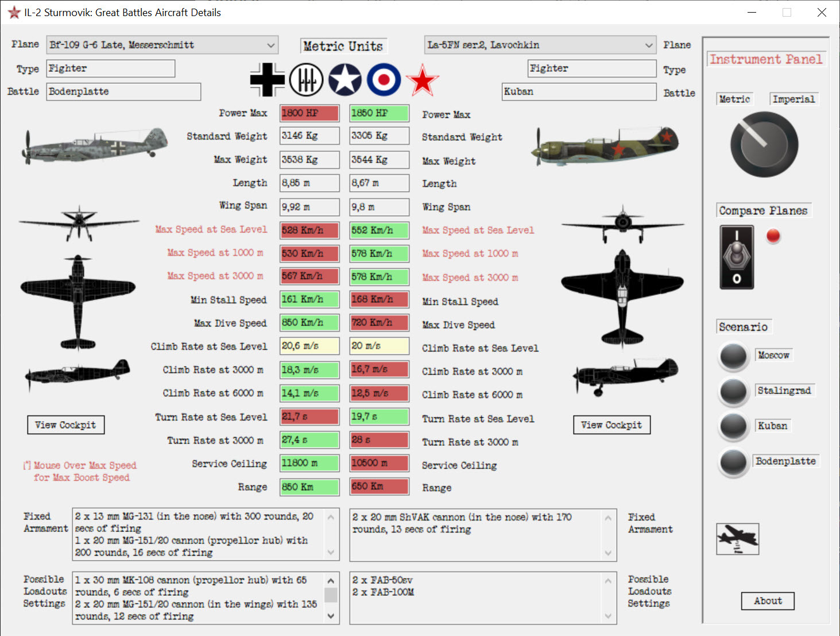
Task: Select the German Balkenkreuz faction icon
Action: coord(268,79)
